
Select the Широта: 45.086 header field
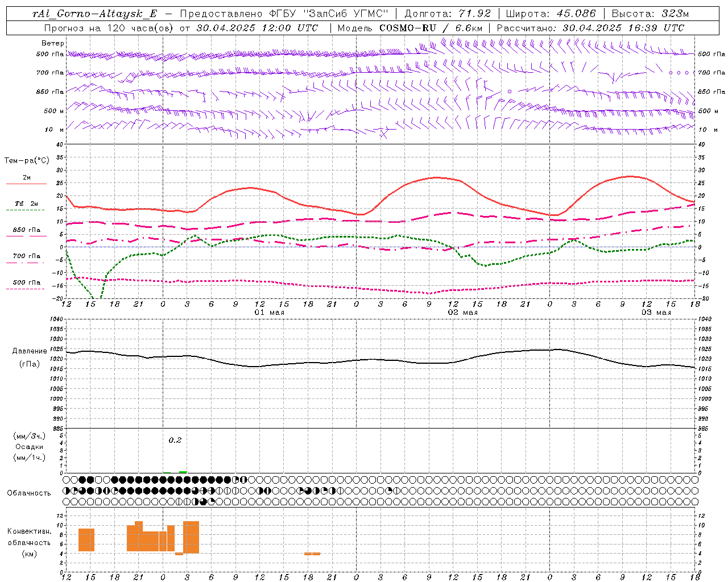(551, 14)
